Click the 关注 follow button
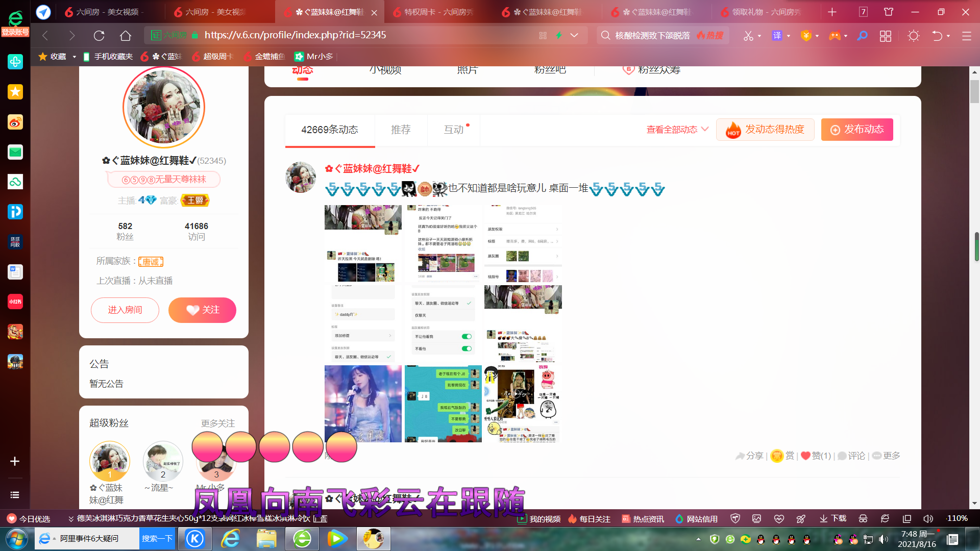The width and height of the screenshot is (980, 551). 202,310
